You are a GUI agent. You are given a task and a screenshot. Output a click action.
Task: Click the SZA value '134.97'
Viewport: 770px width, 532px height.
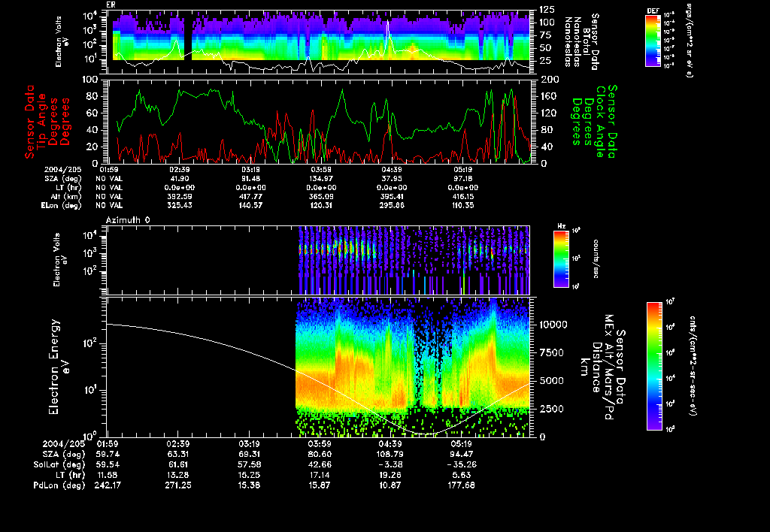(321, 179)
